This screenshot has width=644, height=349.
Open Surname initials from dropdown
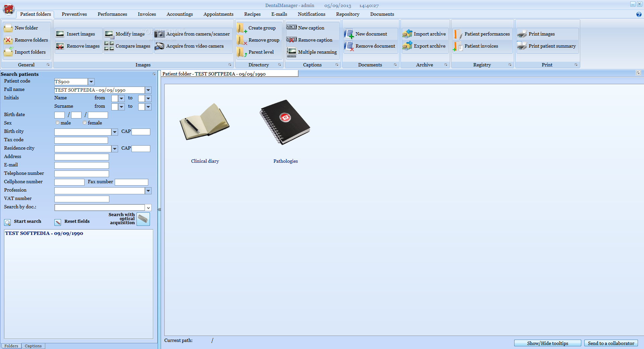[x=121, y=107]
